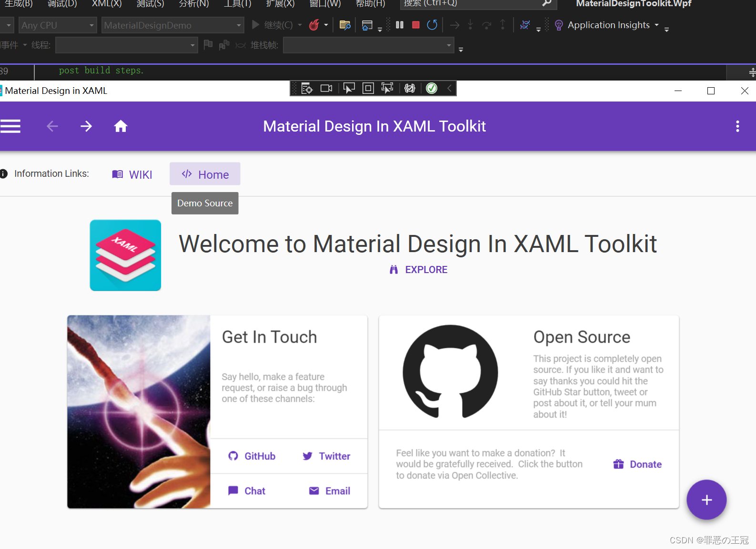This screenshot has height=549, width=756.
Task: Open the 分析(N) Analyze menu
Action: point(194,3)
